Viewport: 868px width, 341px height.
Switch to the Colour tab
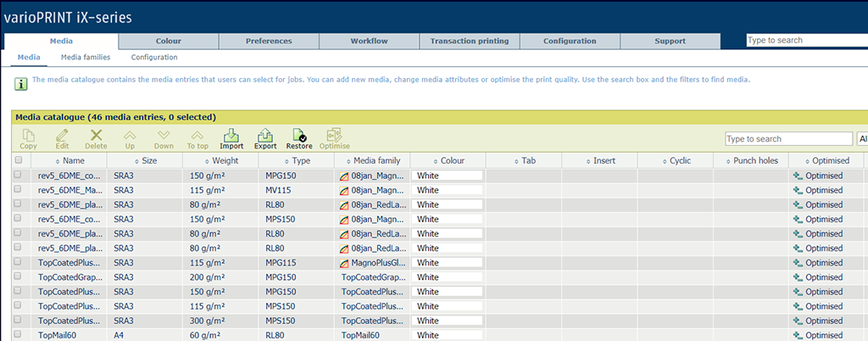169,41
